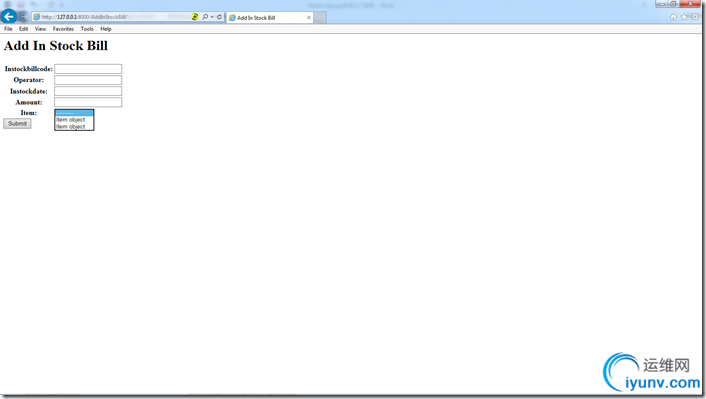
Task: Go back with the browser Back arrow
Action: point(9,17)
